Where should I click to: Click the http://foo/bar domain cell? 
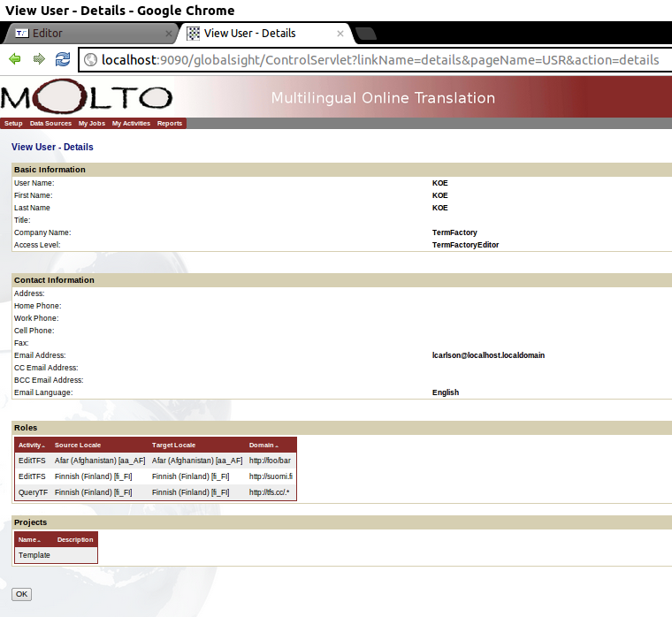coord(270,461)
